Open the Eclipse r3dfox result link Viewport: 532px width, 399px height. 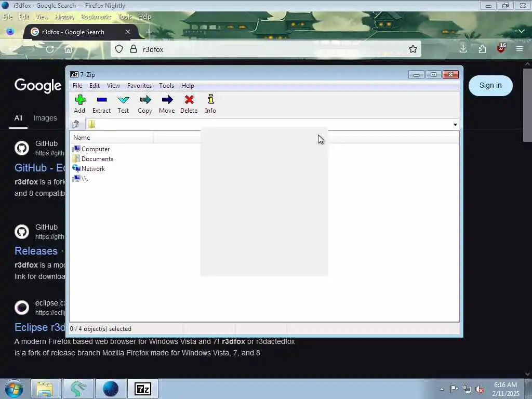tap(39, 327)
